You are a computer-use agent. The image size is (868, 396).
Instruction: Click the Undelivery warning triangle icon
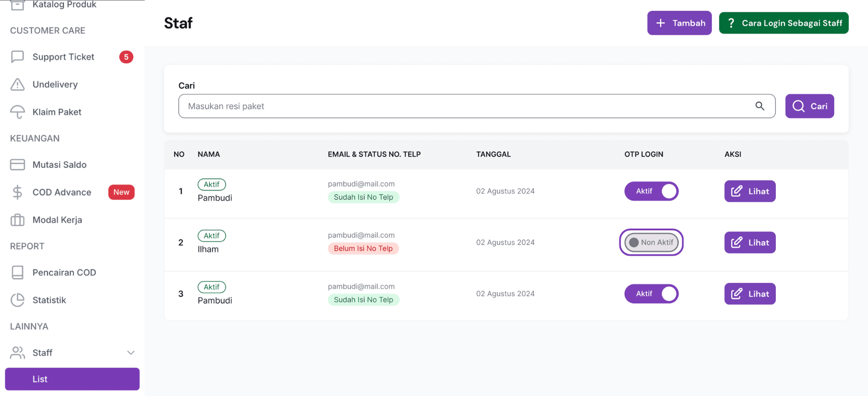pos(17,85)
